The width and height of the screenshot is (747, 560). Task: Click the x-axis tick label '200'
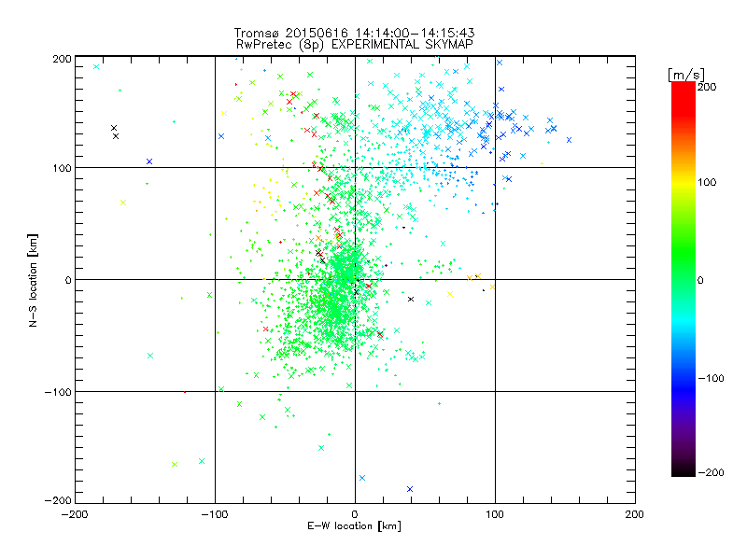point(635,514)
